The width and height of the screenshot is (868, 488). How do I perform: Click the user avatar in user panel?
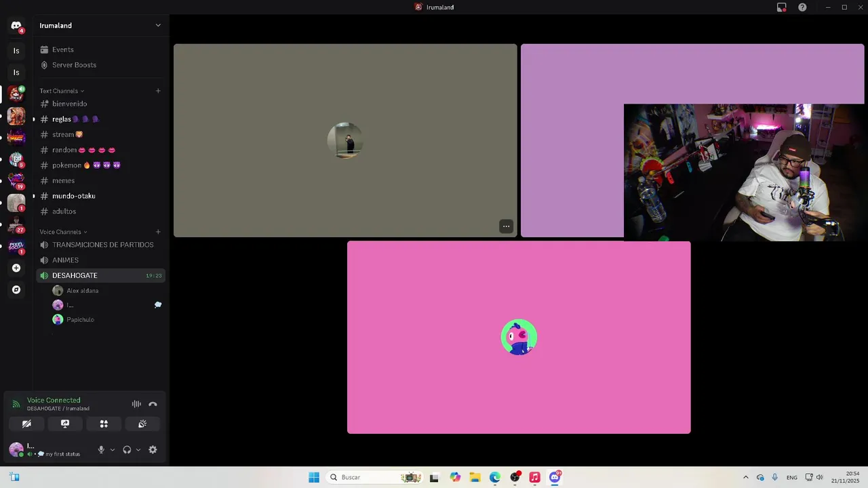[16, 449]
